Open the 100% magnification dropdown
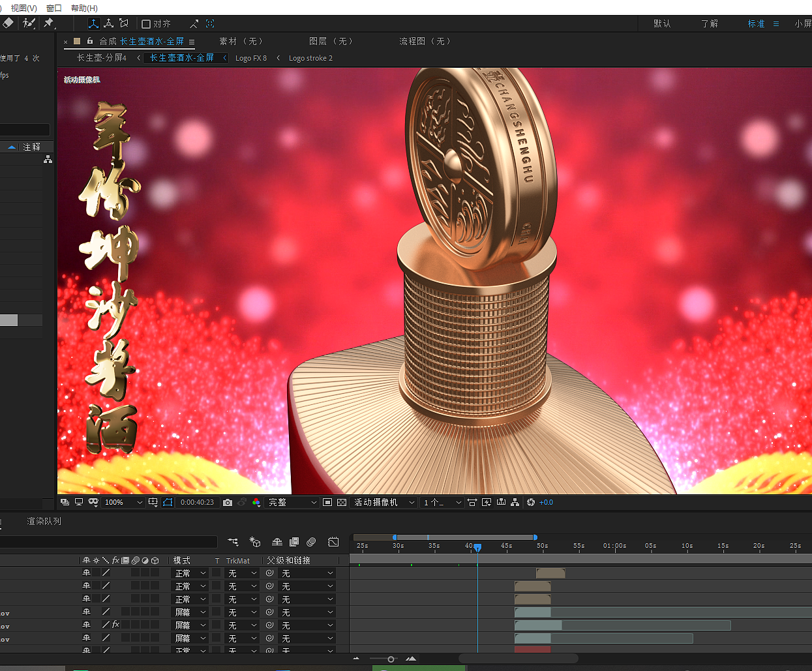This screenshot has height=671, width=812. (123, 502)
